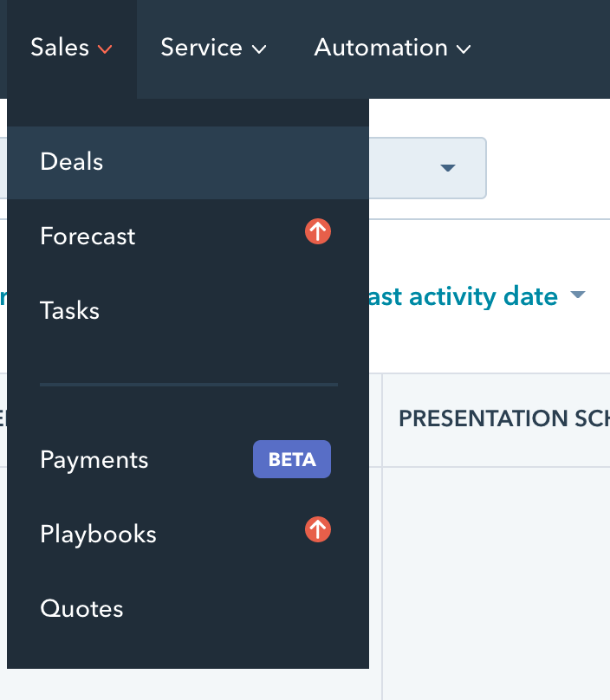Click the upgrade arrow icon beside Playbooks
This screenshot has height=700, width=610.
[x=318, y=529]
